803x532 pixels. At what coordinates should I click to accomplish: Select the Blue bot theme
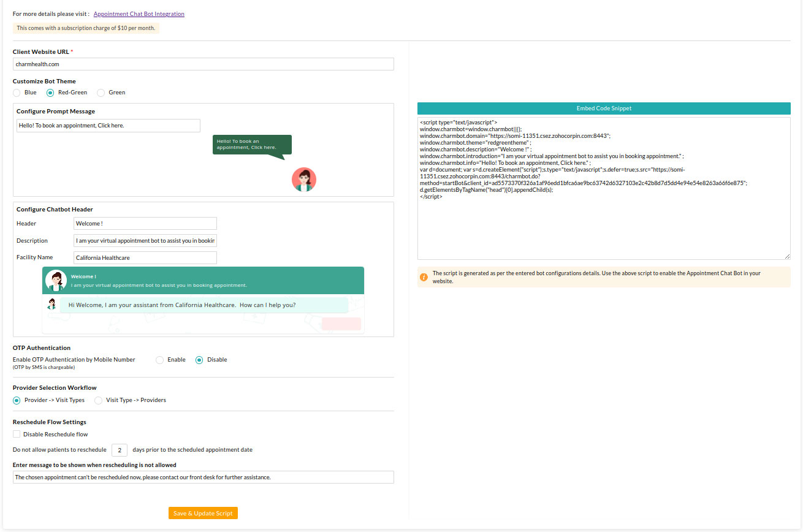click(17, 93)
